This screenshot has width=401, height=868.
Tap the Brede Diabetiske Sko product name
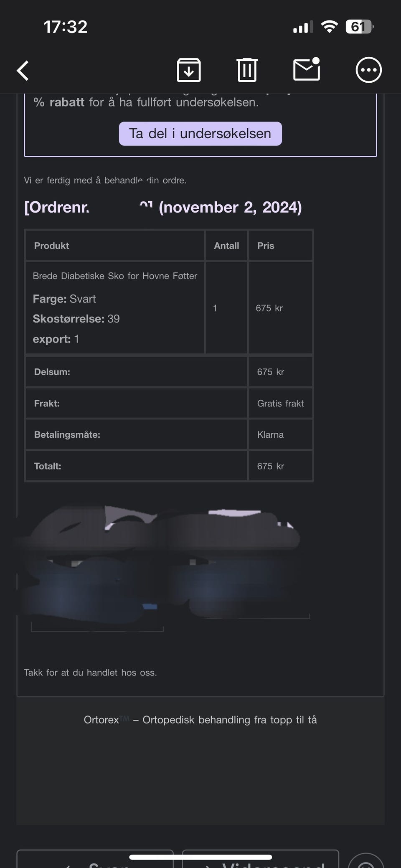point(115,276)
